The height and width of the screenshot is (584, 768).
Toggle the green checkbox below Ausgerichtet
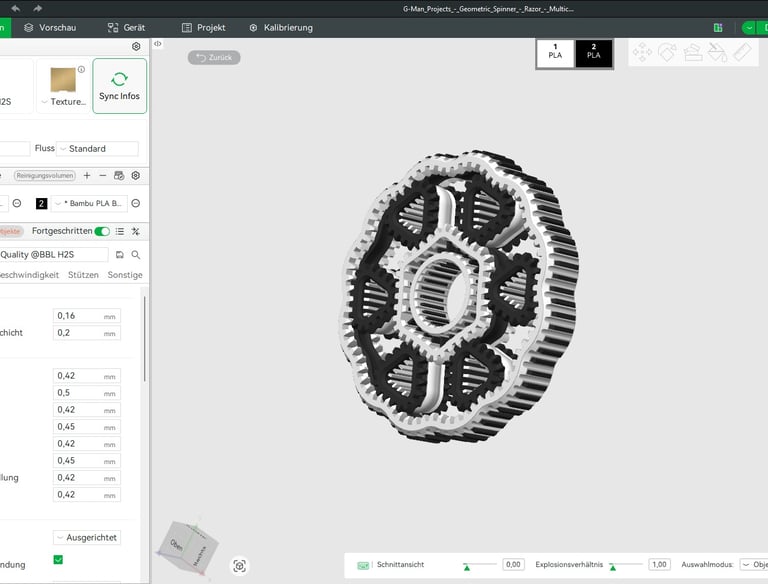point(58,560)
